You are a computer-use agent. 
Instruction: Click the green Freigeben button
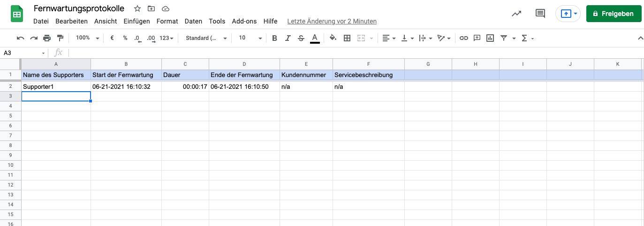(x=614, y=14)
